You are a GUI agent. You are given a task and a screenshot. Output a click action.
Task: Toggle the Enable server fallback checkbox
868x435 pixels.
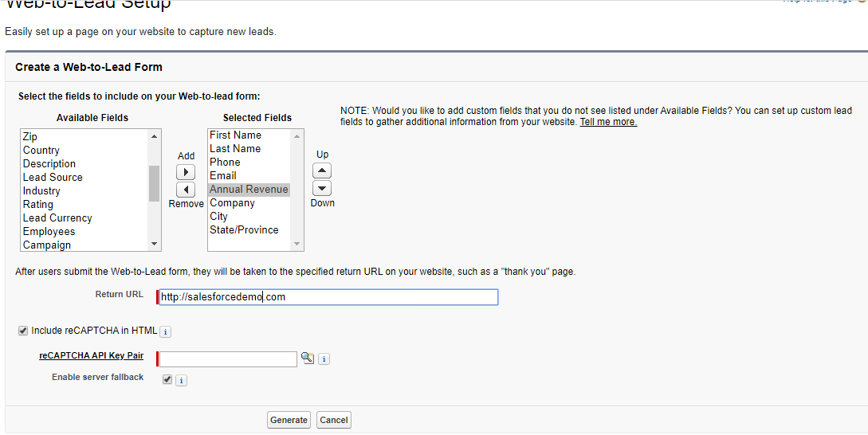167,380
